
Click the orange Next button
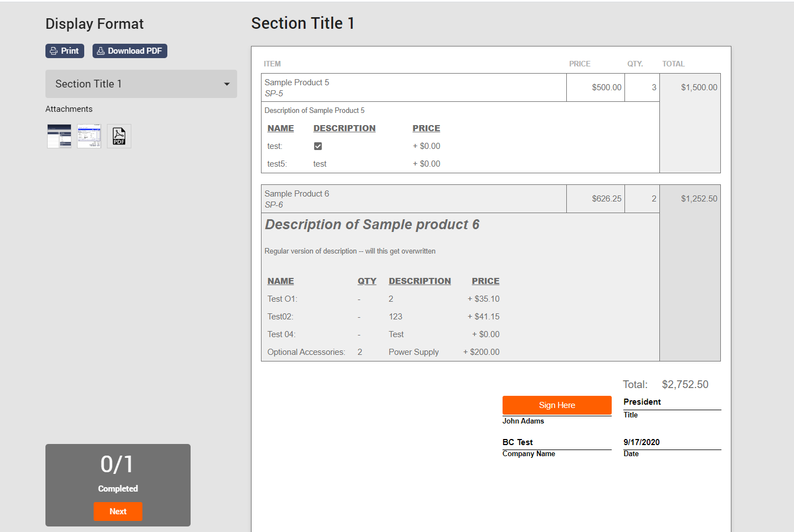pyautogui.click(x=118, y=512)
